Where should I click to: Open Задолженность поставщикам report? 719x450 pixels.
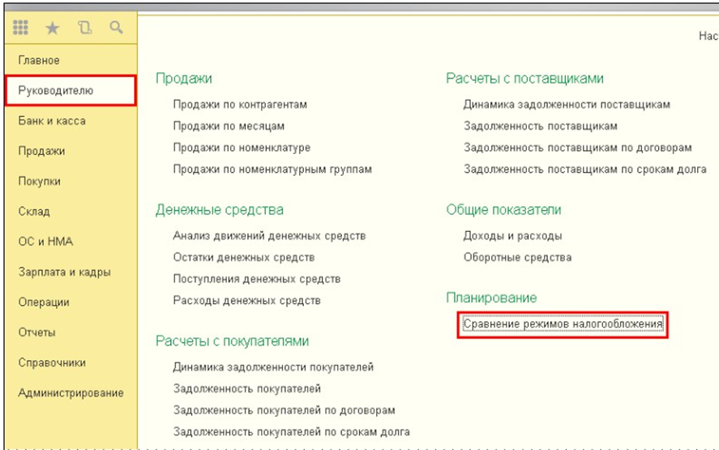pyautogui.click(x=540, y=126)
